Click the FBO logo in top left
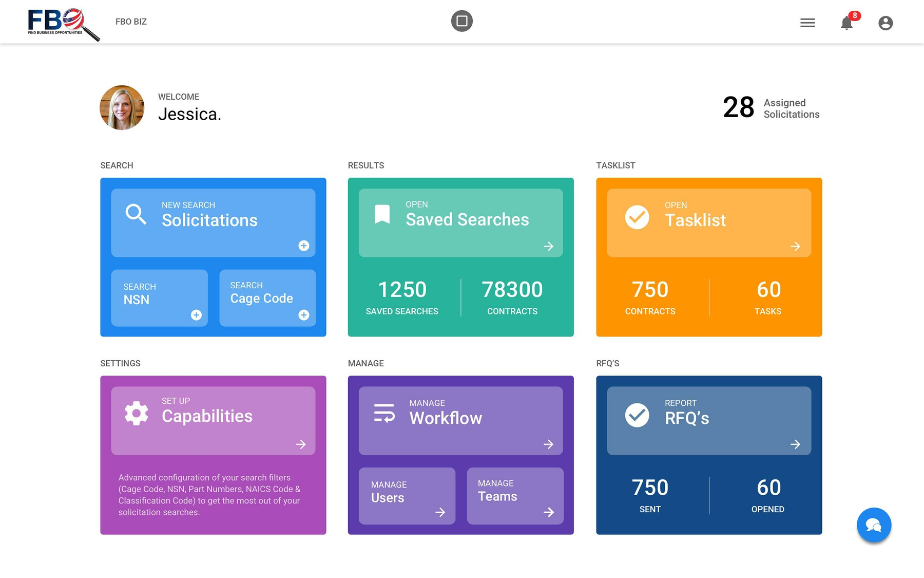 coord(56,22)
